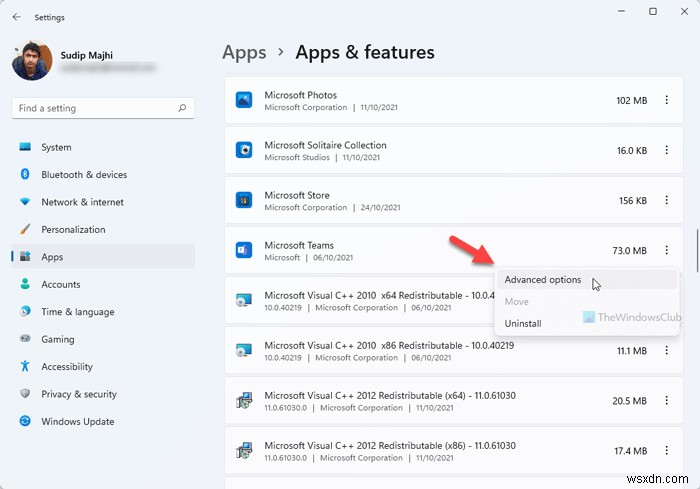Viewport: 700px width, 489px height.
Task: Click the Sudip Majhi account name
Action: tap(87, 55)
